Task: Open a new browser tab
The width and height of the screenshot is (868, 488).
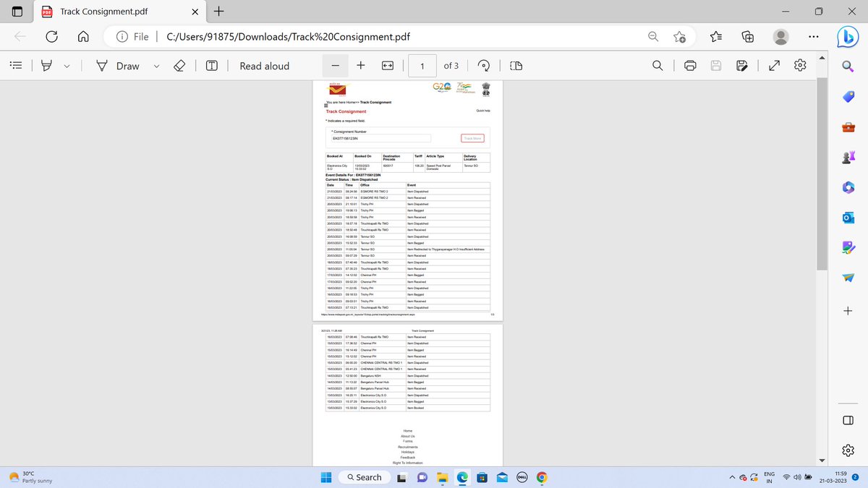Action: click(x=219, y=12)
